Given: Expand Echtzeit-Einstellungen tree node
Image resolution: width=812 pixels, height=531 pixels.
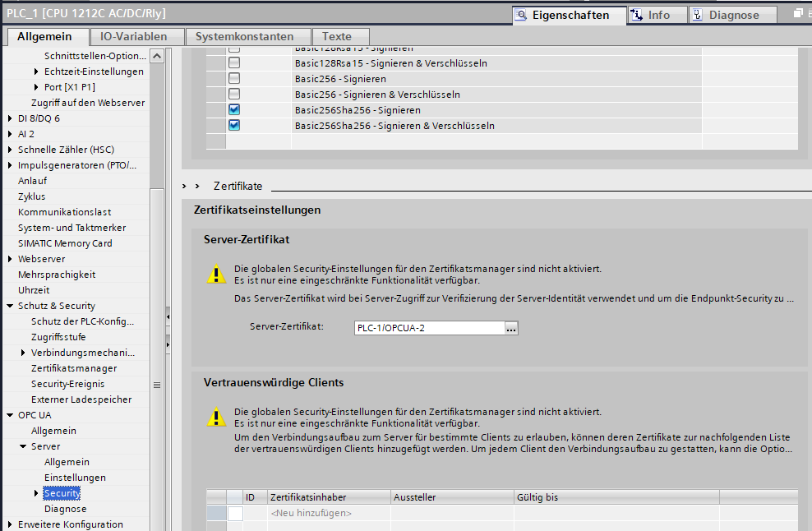Looking at the screenshot, I should click(35, 72).
